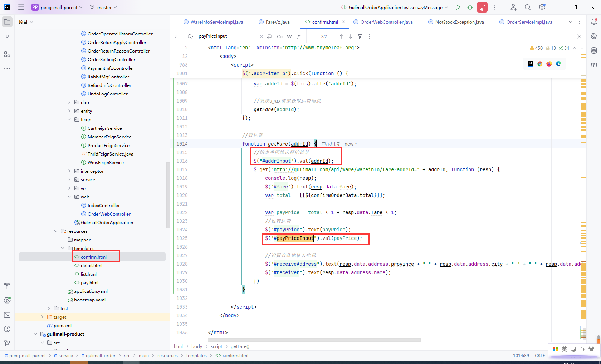Debug the current run configuration

click(x=470, y=7)
